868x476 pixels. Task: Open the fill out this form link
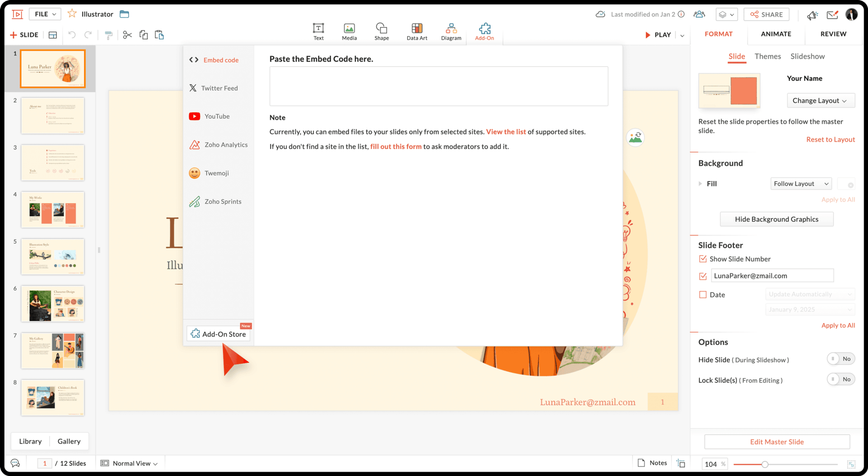pyautogui.click(x=396, y=147)
